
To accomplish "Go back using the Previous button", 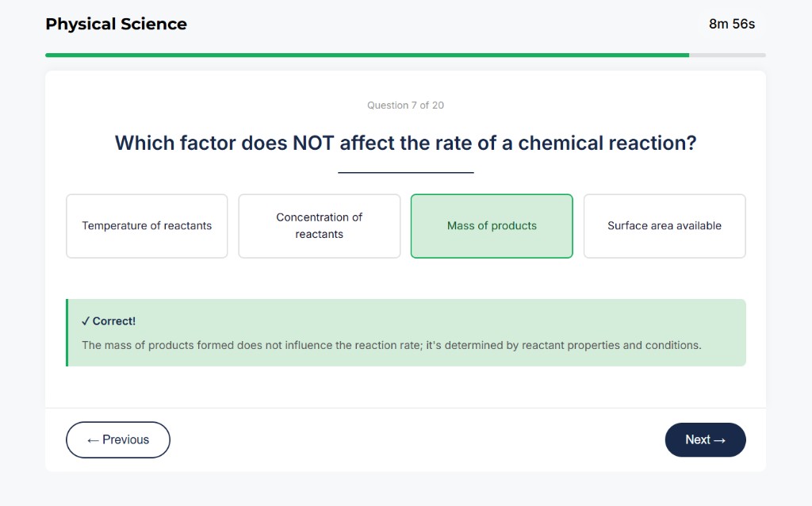I will pyautogui.click(x=117, y=439).
